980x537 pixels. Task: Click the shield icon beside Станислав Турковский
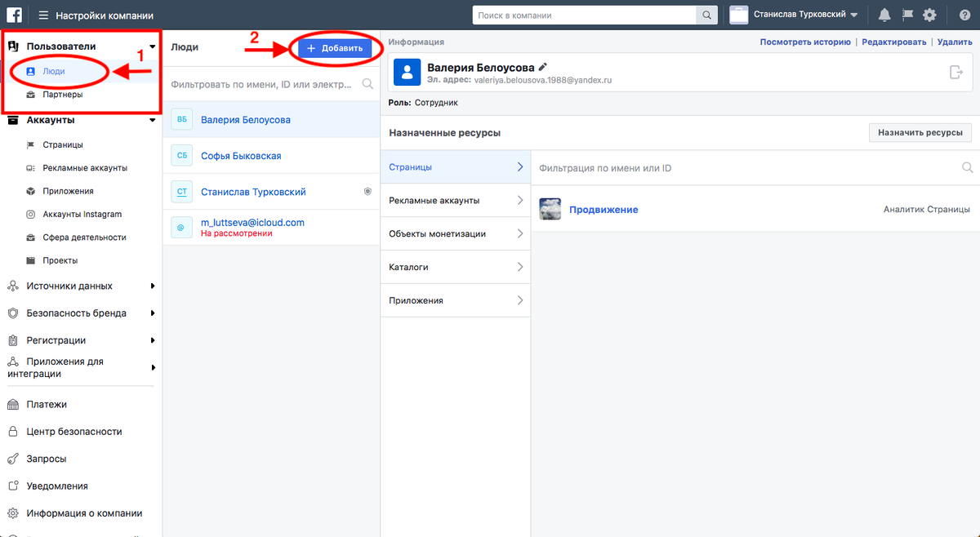pyautogui.click(x=367, y=192)
